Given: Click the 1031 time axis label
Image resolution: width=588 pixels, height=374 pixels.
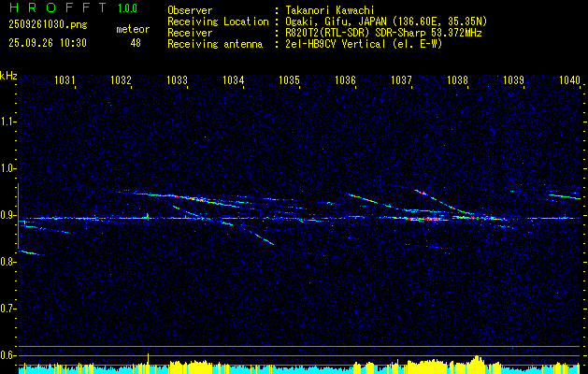Looking at the screenshot, I should (x=65, y=79).
